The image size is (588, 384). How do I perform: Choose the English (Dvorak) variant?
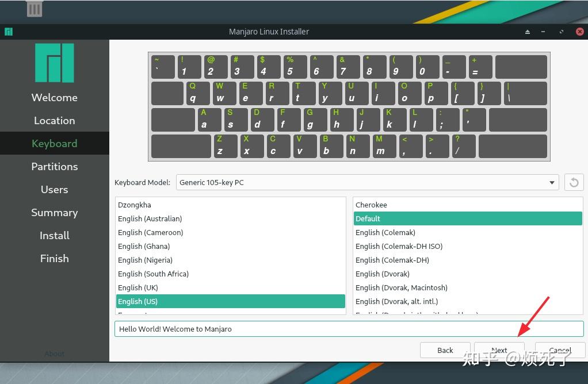[382, 274]
